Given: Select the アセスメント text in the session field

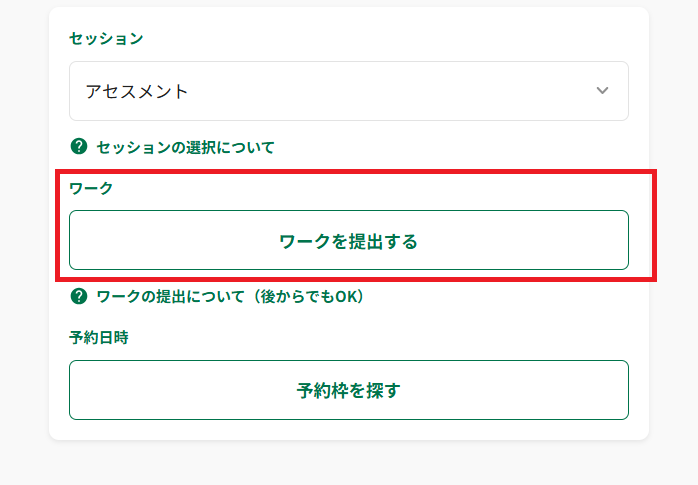Looking at the screenshot, I should coord(137,92).
